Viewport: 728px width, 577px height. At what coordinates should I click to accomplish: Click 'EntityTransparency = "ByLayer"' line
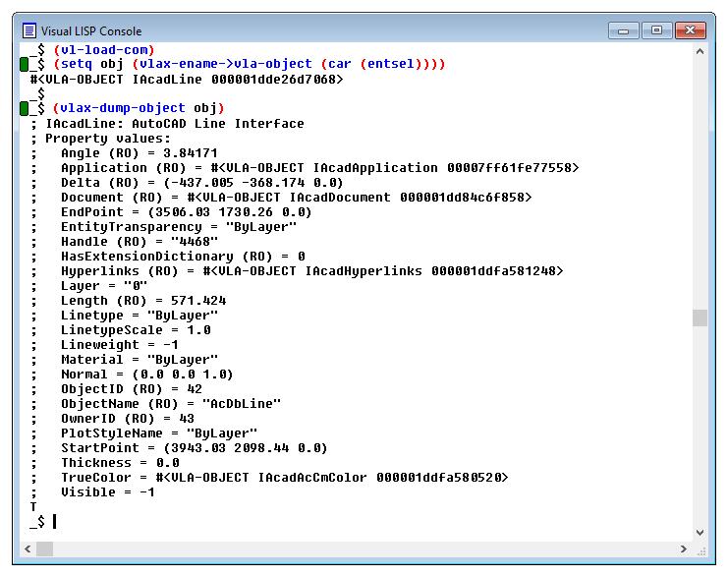[179, 227]
